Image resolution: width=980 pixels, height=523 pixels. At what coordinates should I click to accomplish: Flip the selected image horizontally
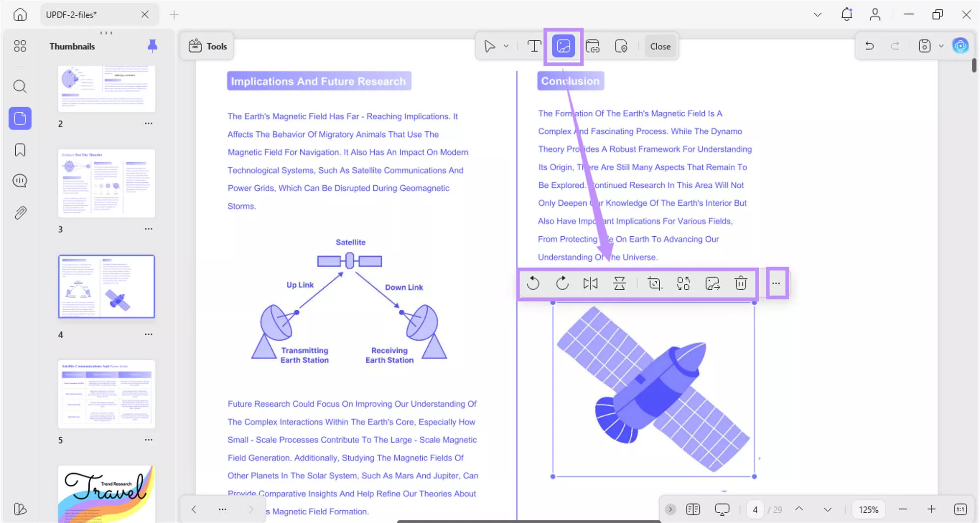(x=590, y=283)
